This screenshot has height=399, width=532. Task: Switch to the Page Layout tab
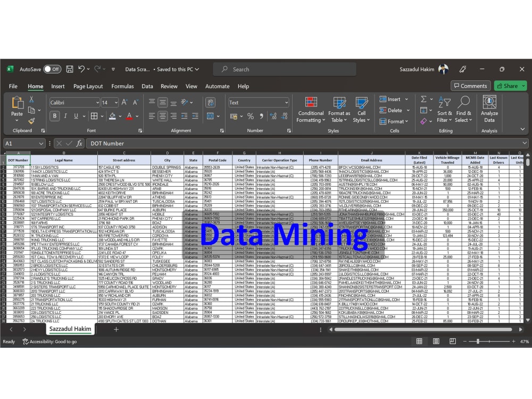coord(88,86)
